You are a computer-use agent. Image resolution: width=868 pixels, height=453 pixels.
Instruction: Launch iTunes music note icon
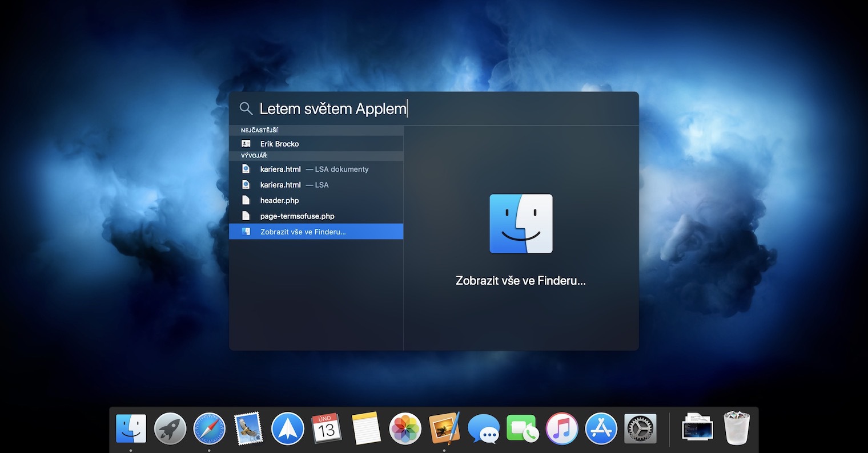pos(562,428)
